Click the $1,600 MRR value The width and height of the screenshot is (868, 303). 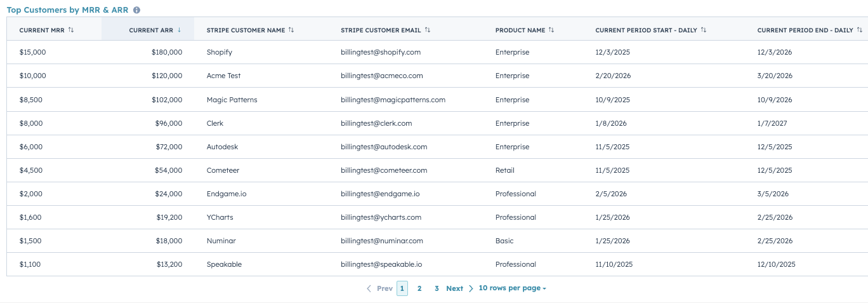pos(30,217)
